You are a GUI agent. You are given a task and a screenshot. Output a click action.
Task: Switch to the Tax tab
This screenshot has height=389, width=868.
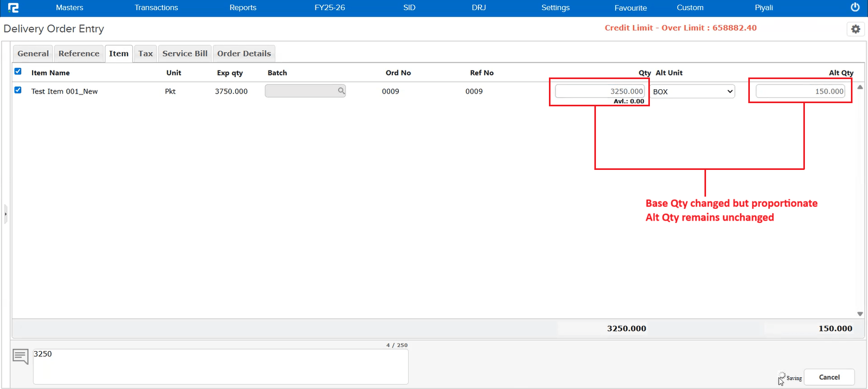pyautogui.click(x=145, y=53)
